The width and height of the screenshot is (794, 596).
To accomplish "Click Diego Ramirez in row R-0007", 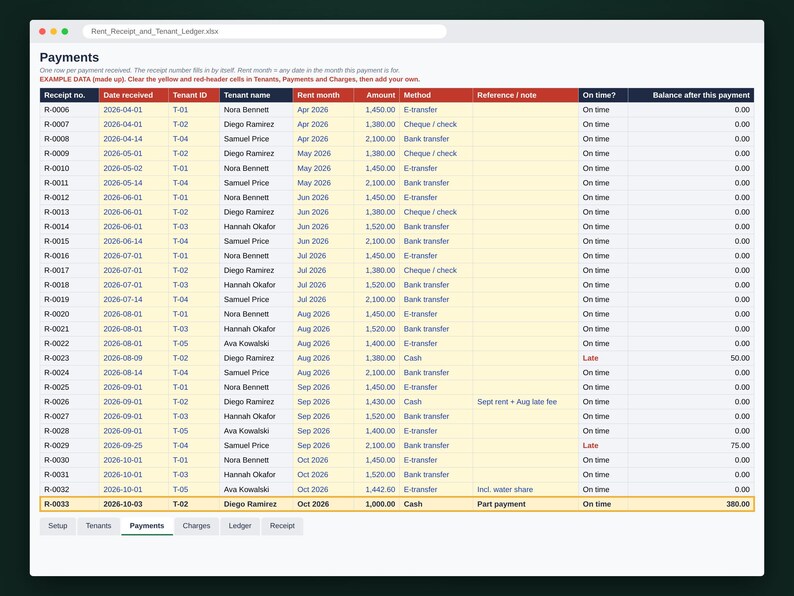I will (256, 125).
